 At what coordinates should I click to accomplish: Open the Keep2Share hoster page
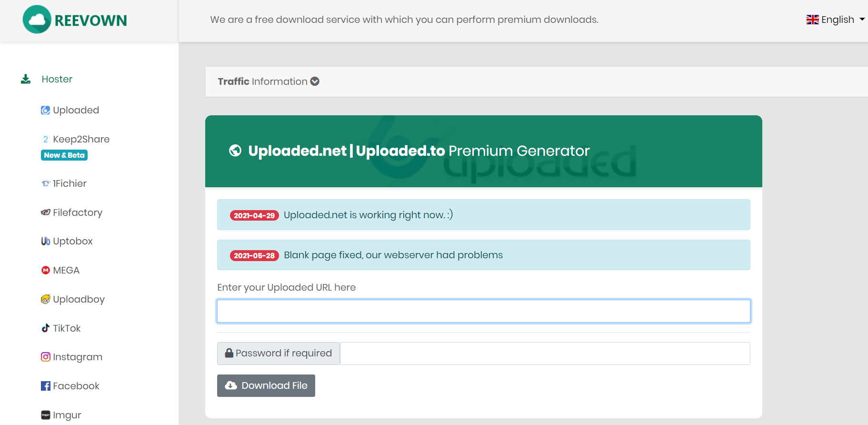point(81,139)
